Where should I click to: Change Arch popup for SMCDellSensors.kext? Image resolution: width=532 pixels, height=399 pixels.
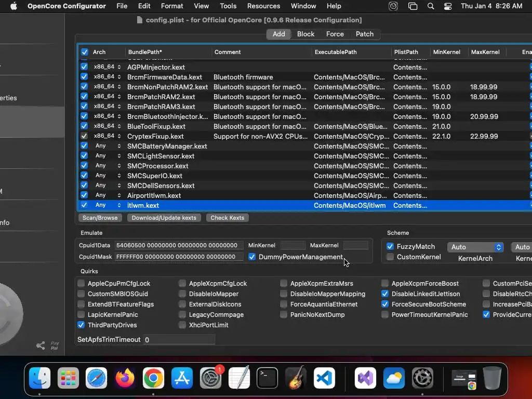pyautogui.click(x=107, y=185)
